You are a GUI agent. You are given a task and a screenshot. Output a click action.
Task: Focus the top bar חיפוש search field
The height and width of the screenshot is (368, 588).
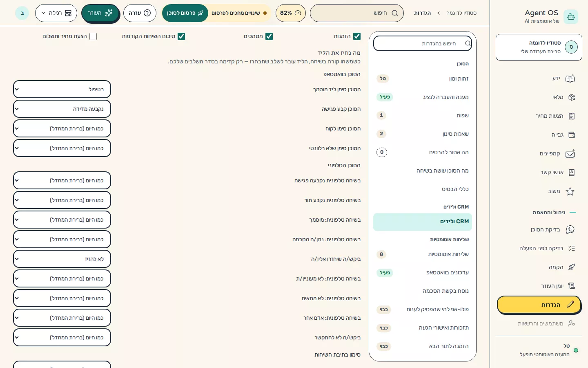pyautogui.click(x=357, y=13)
